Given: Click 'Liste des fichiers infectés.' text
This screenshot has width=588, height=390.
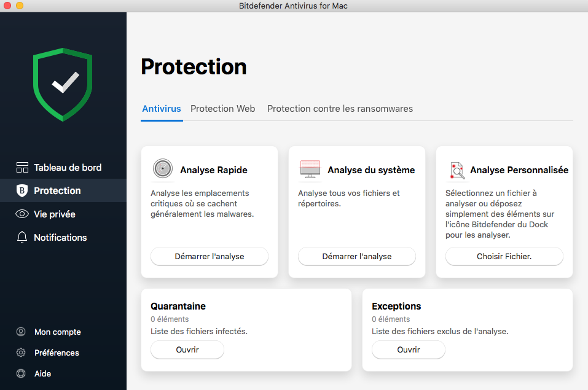Looking at the screenshot, I should pos(198,331).
